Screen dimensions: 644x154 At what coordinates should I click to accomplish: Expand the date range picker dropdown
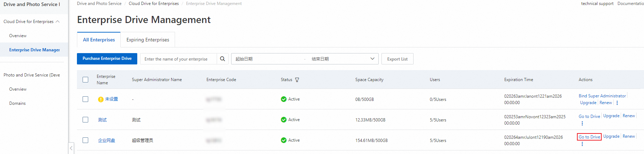(372, 59)
